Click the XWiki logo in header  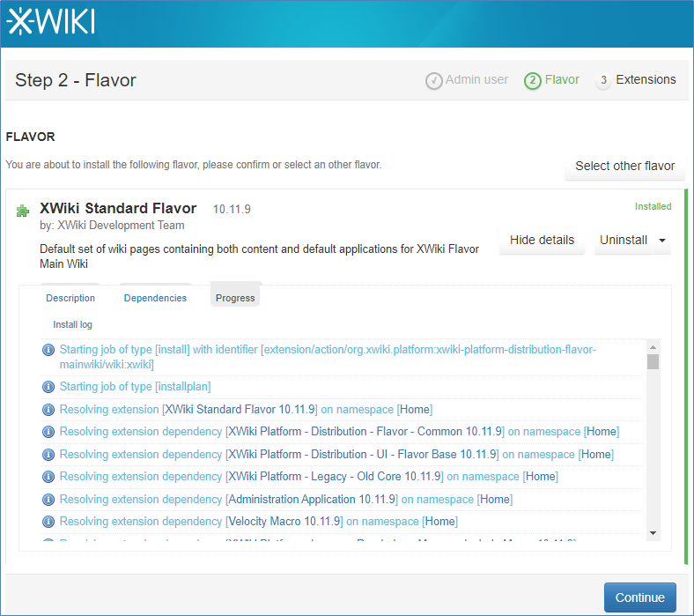point(50,21)
